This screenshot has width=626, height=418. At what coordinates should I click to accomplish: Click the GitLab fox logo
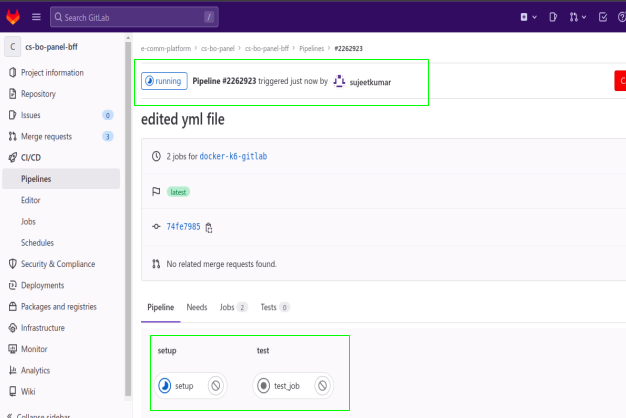(13, 17)
